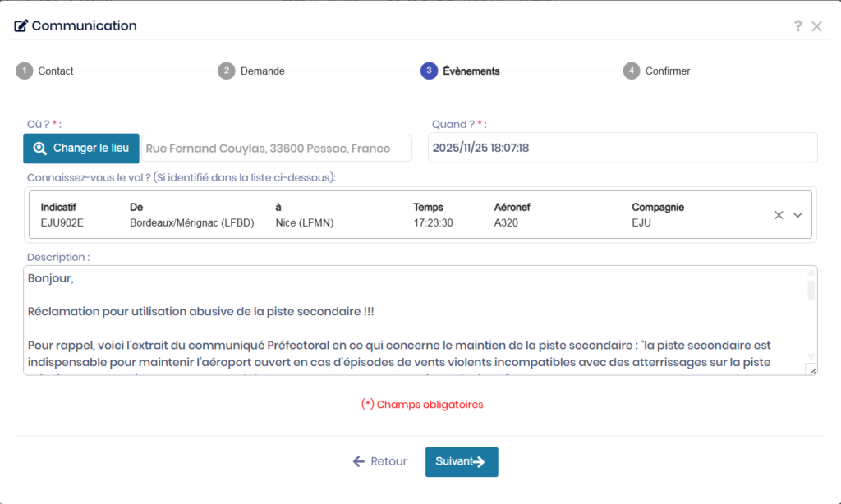
Task: Close the Communication dialog
Action: click(x=816, y=26)
